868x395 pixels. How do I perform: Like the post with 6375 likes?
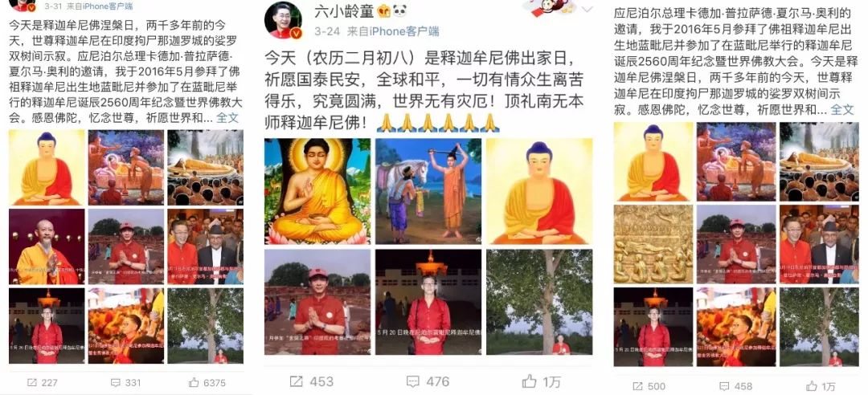(x=193, y=381)
